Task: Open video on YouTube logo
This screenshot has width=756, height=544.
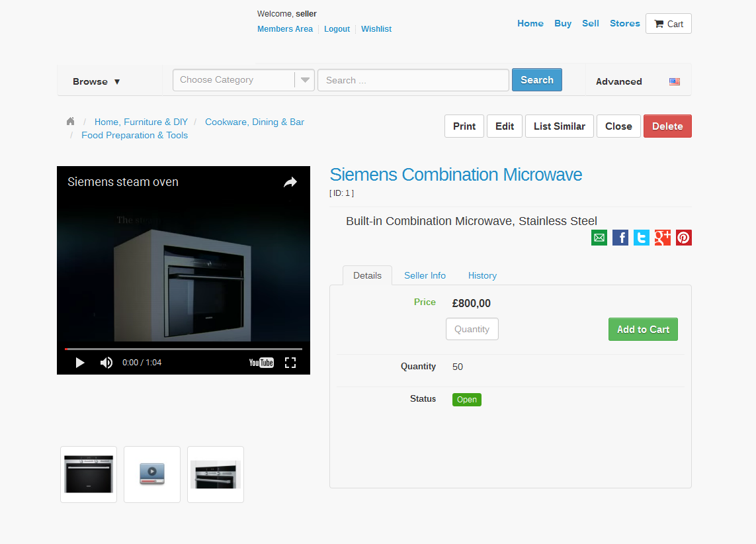Action: coord(261,363)
